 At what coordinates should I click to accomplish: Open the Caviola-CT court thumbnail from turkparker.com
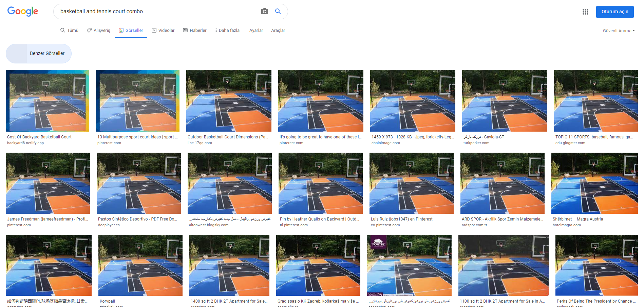coord(504,100)
